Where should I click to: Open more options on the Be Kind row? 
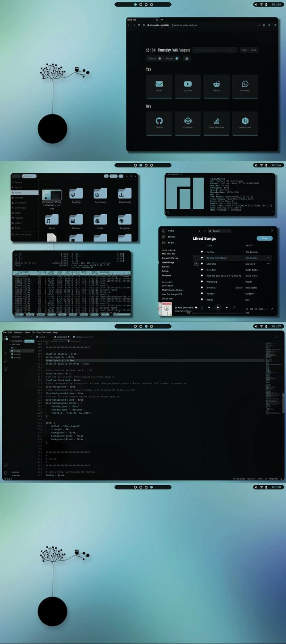[x=268, y=258]
